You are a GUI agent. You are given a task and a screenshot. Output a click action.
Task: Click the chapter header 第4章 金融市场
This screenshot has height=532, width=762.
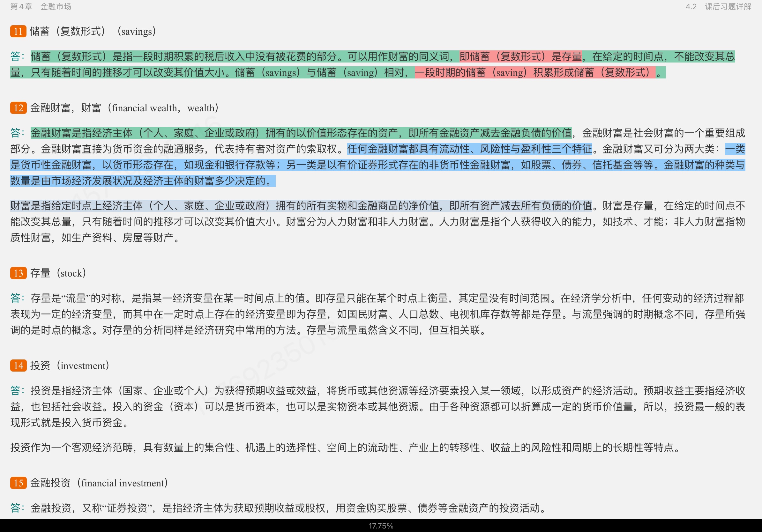coord(41,7)
